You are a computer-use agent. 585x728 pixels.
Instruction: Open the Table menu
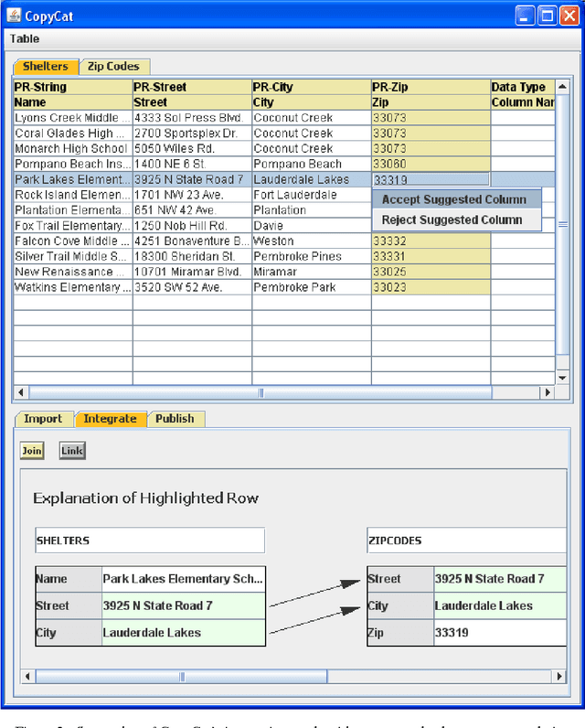pyautogui.click(x=25, y=39)
